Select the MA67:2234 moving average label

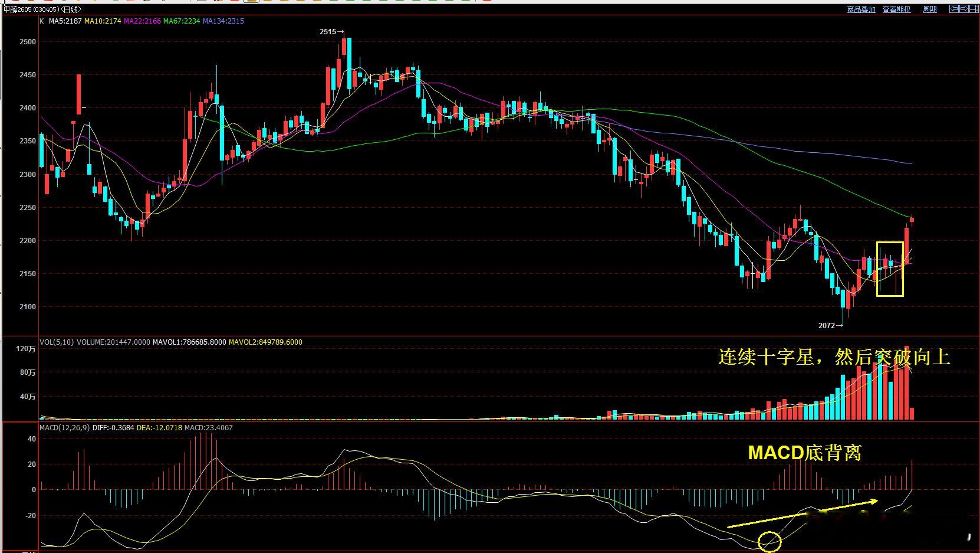click(182, 21)
